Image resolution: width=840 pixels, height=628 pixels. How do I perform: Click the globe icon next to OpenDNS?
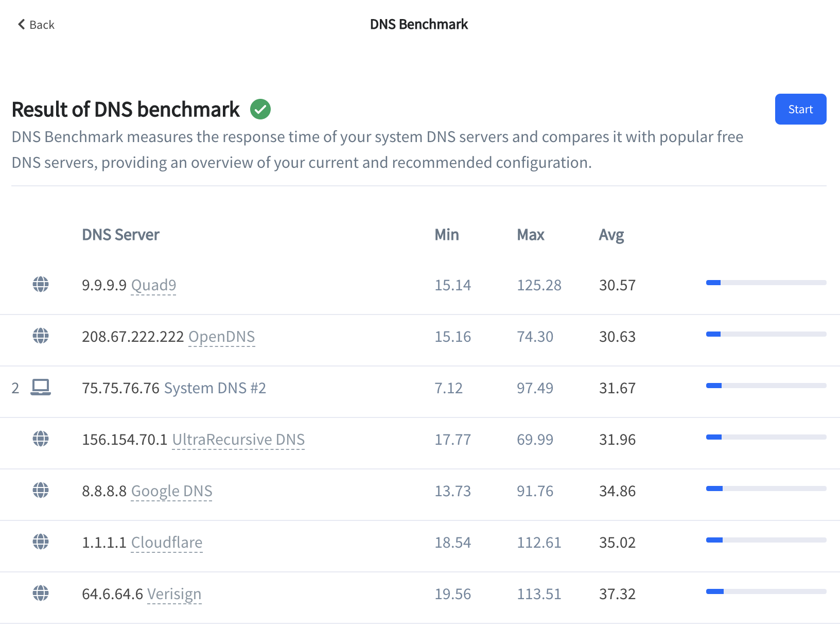(x=41, y=336)
